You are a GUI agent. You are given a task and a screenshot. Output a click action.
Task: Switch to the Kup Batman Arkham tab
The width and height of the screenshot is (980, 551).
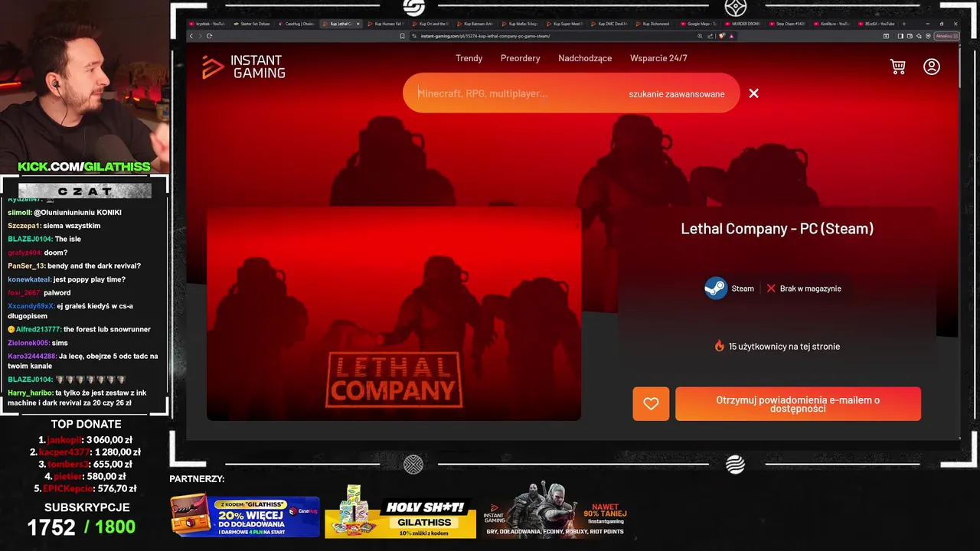point(475,24)
